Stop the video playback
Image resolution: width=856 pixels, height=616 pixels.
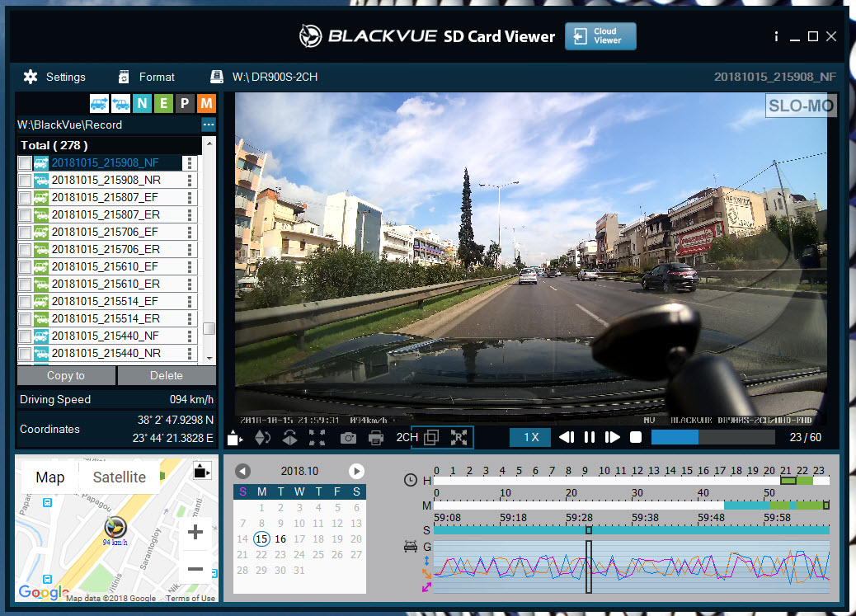click(x=636, y=437)
